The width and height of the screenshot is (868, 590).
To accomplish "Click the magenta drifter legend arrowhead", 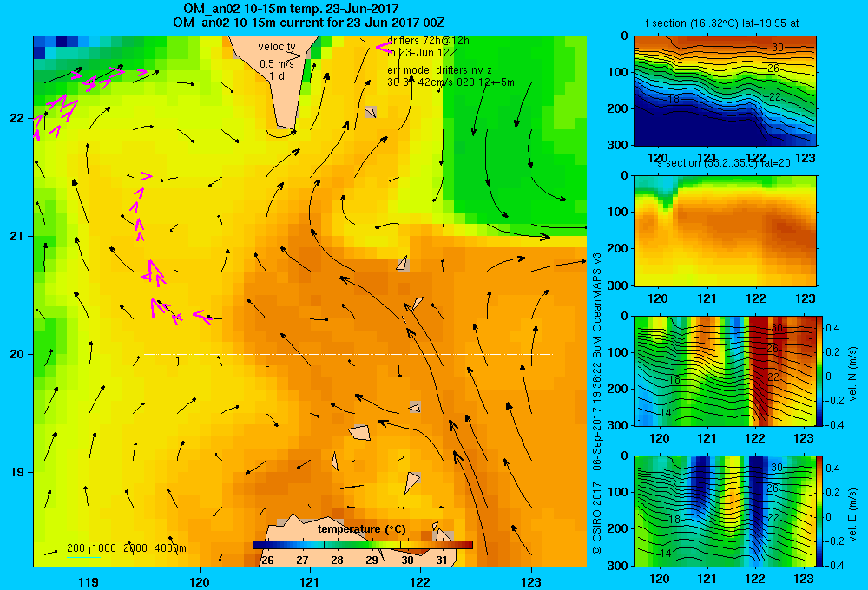I will (384, 48).
